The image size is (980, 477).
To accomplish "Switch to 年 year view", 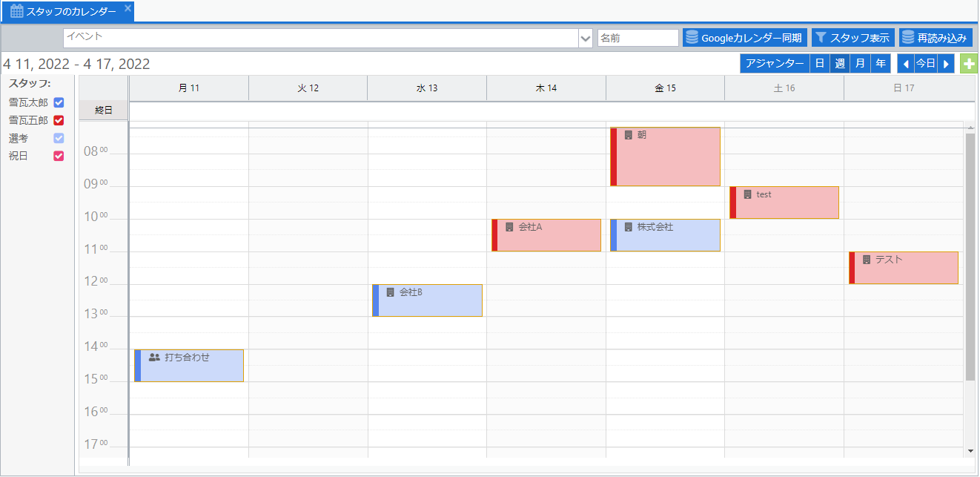I will click(x=880, y=64).
